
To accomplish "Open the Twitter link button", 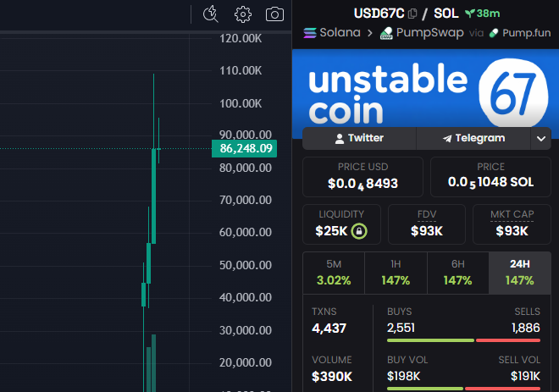I will (x=359, y=138).
